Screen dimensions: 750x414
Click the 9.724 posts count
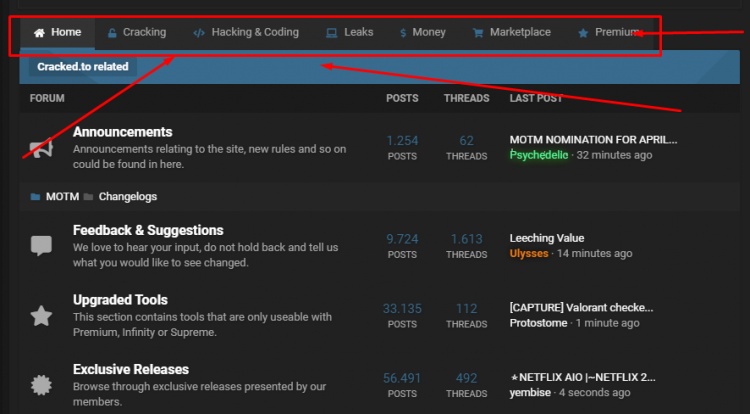[x=402, y=239]
